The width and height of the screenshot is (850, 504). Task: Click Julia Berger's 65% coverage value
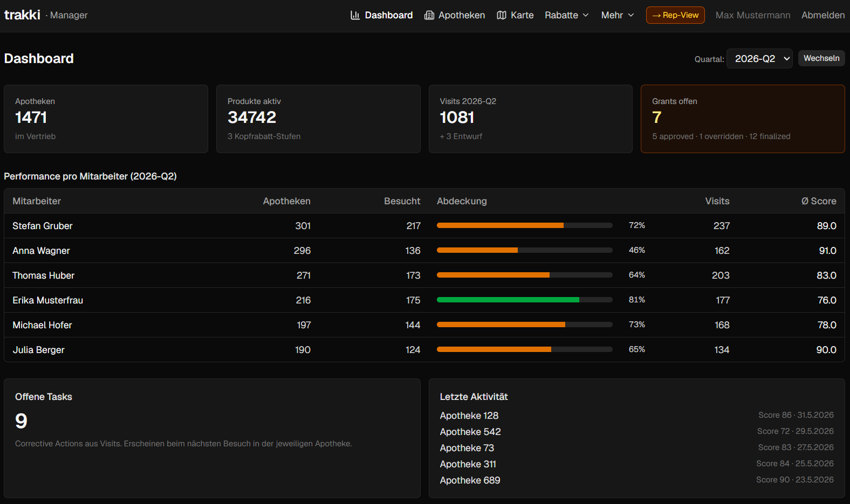coord(637,349)
